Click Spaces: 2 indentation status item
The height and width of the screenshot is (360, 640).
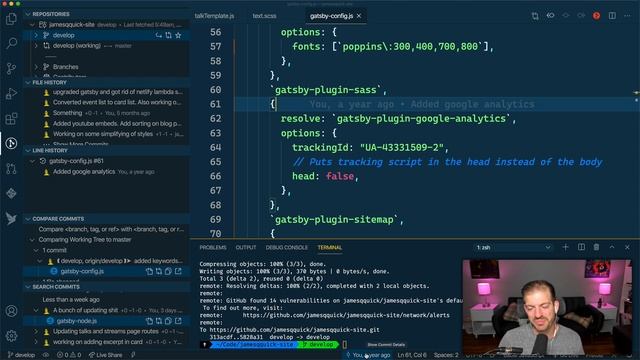(446, 355)
